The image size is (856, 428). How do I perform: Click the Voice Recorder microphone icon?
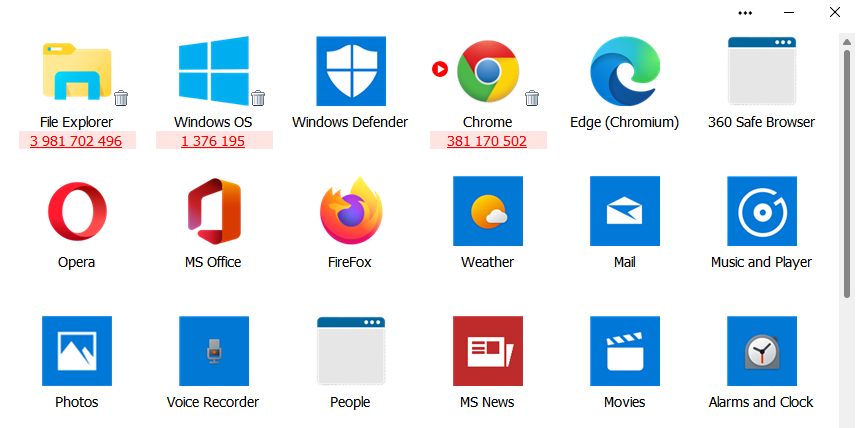pyautogui.click(x=213, y=351)
